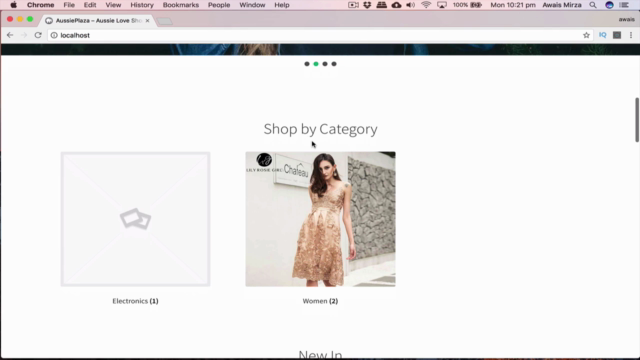The height and width of the screenshot is (360, 640).
Task: Open the People menu
Action: [x=219, y=5]
